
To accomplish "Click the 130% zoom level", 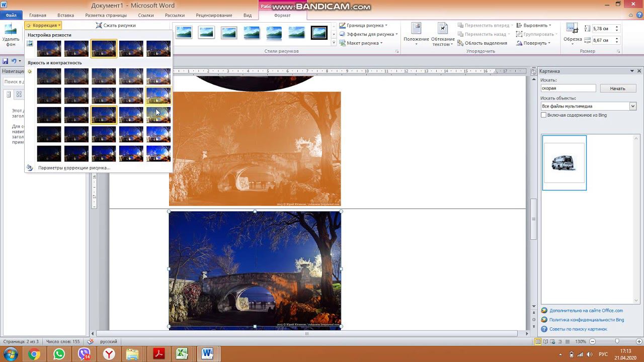I will [580, 341].
